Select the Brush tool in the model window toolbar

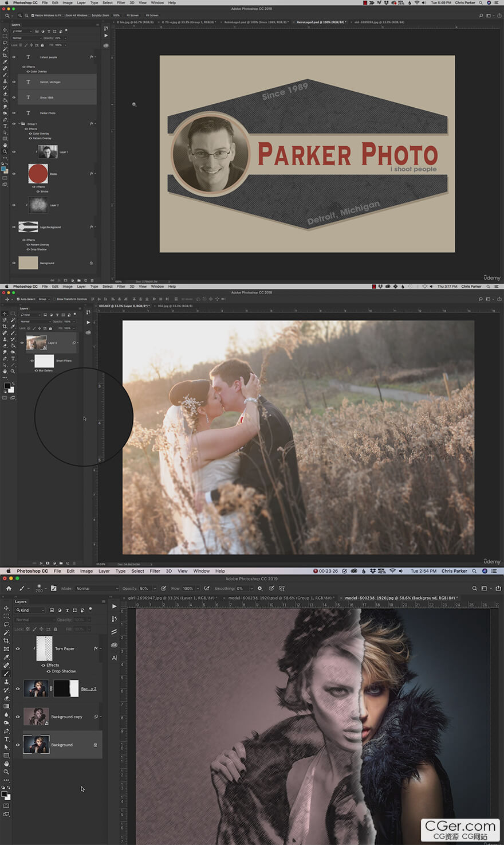pyautogui.click(x=6, y=674)
